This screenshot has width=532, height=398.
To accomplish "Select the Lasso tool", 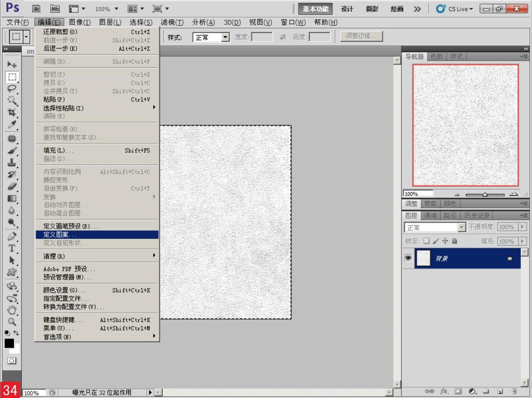I will (12, 89).
